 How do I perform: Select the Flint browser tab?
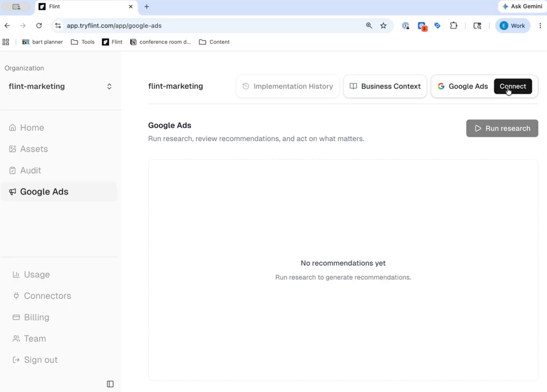click(x=86, y=6)
